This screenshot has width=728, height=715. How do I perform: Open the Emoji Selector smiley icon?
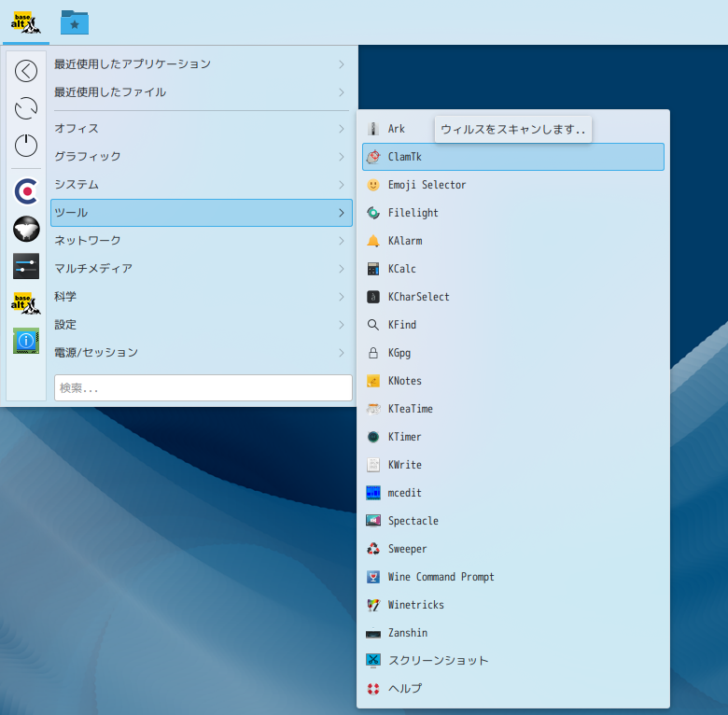[373, 185]
